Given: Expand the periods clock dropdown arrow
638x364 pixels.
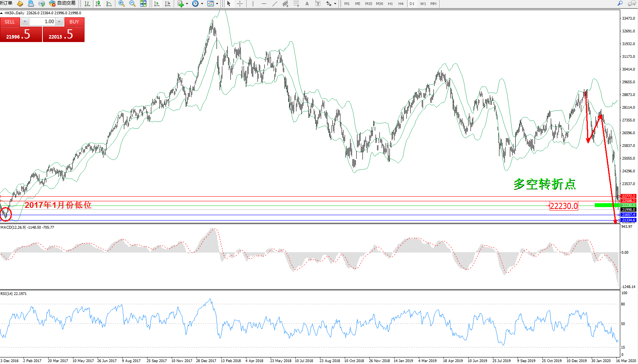Looking at the screenshot, I should (202, 4).
